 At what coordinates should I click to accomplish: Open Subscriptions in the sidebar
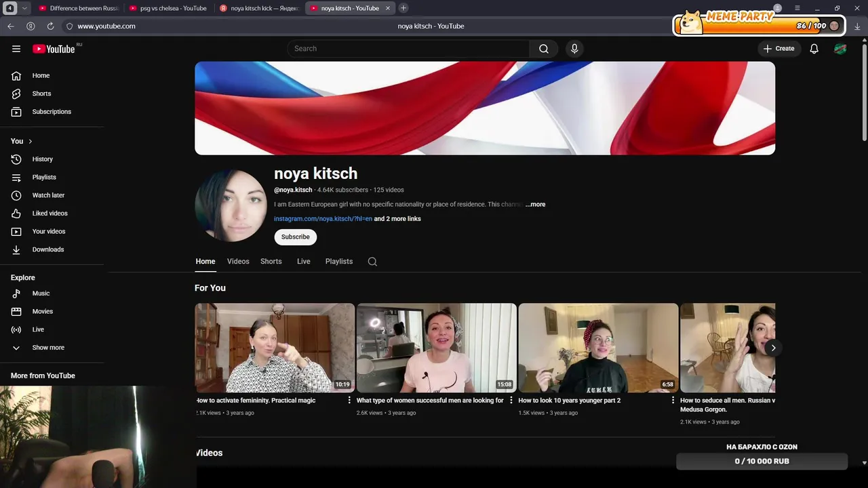(52, 112)
